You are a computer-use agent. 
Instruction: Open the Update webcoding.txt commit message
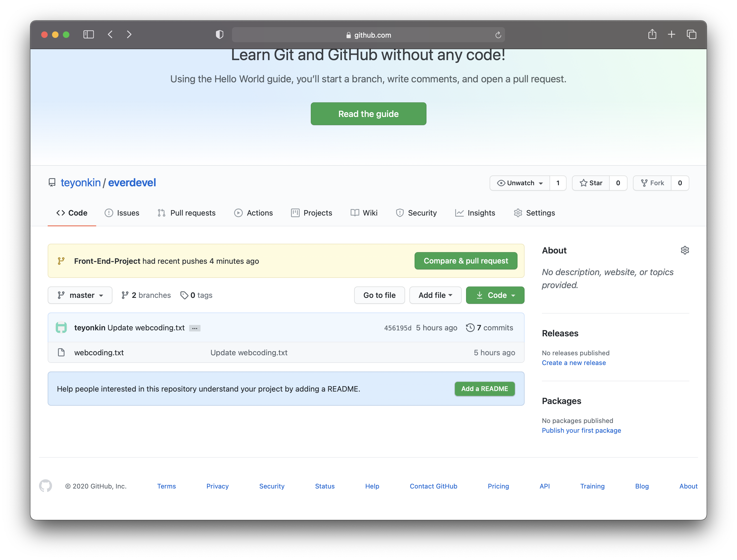(249, 352)
